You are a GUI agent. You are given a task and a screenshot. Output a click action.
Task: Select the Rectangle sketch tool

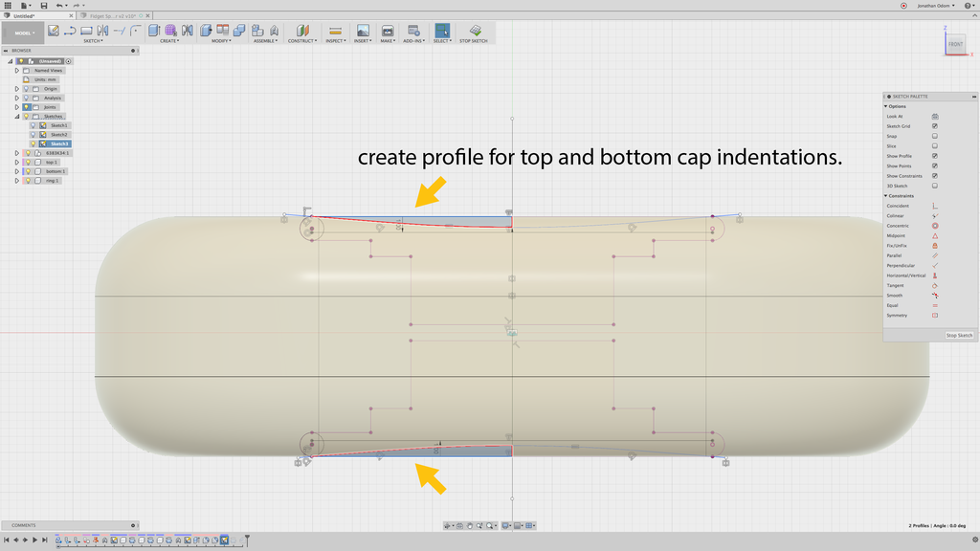[86, 31]
